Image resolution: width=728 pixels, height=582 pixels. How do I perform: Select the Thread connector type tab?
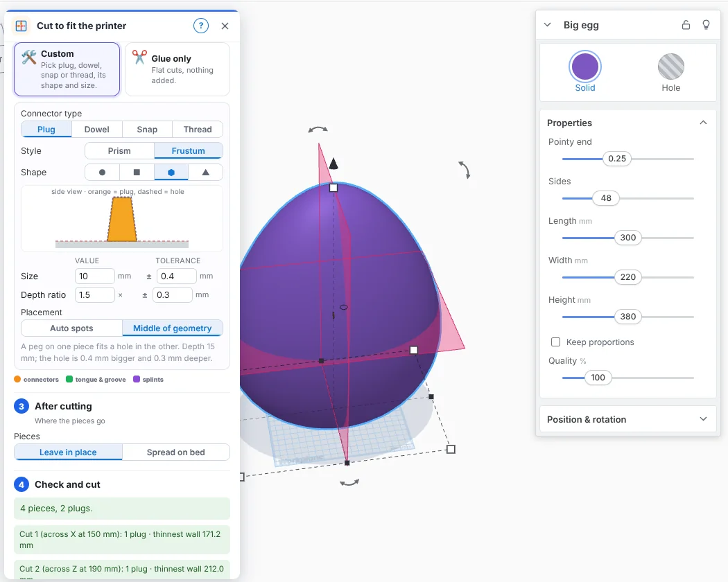(198, 130)
